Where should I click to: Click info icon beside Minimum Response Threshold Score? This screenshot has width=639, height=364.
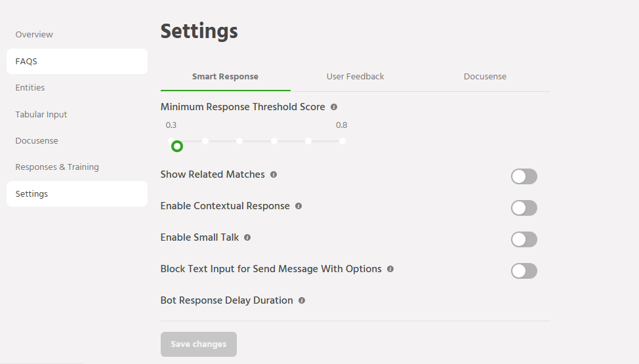click(x=334, y=107)
